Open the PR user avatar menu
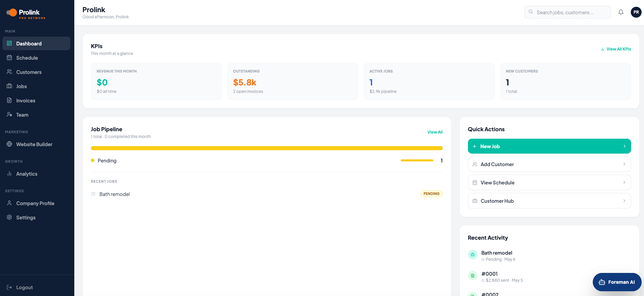The height and width of the screenshot is (296, 644). [x=636, y=12]
